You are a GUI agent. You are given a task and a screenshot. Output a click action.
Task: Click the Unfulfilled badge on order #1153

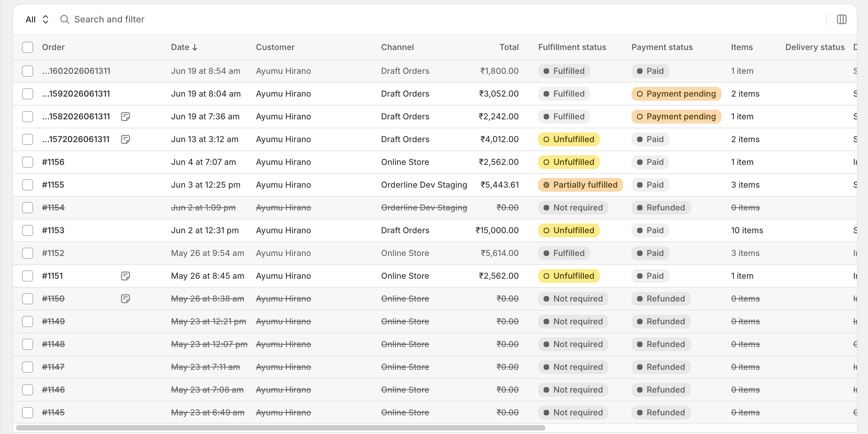(x=569, y=230)
